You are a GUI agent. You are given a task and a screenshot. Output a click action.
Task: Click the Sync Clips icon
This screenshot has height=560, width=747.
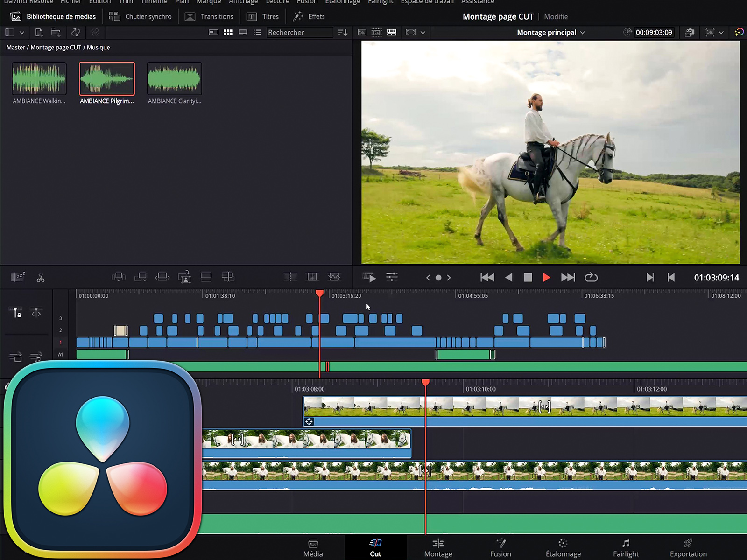click(76, 32)
